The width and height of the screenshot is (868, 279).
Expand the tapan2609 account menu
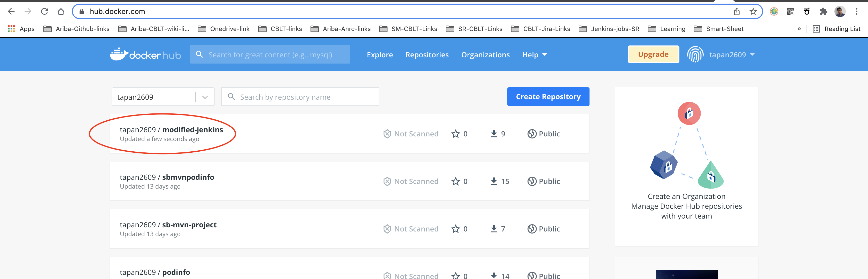pos(732,55)
